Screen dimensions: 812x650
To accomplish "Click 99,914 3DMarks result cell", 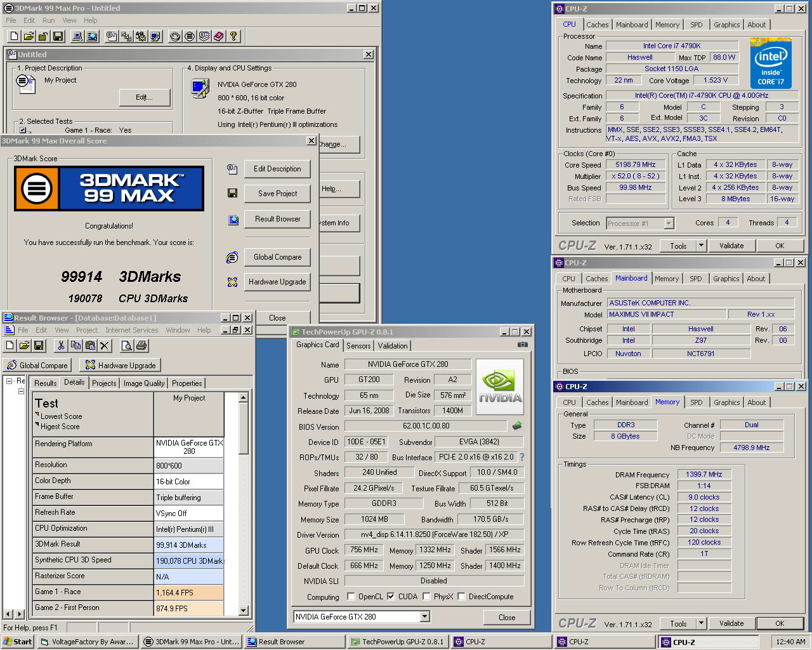I will pyautogui.click(x=189, y=545).
